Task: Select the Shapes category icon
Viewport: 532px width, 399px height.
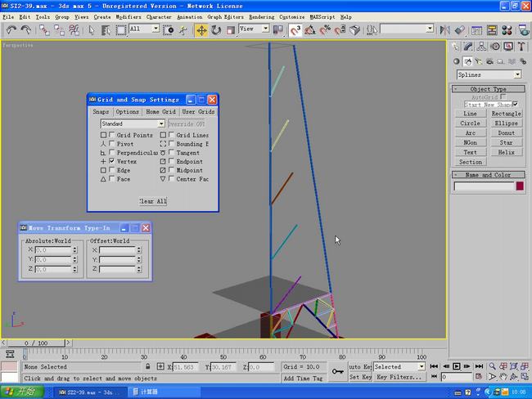Action: click(x=468, y=61)
